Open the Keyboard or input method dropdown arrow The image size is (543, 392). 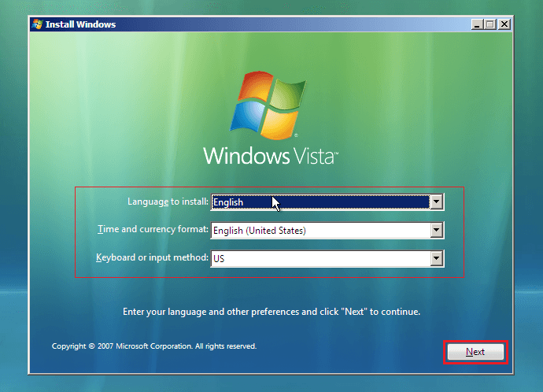click(436, 258)
